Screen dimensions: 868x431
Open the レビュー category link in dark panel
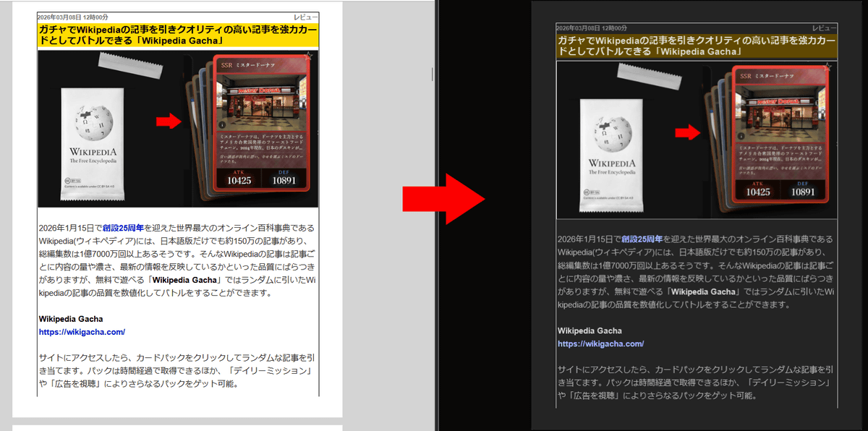pyautogui.click(x=824, y=27)
